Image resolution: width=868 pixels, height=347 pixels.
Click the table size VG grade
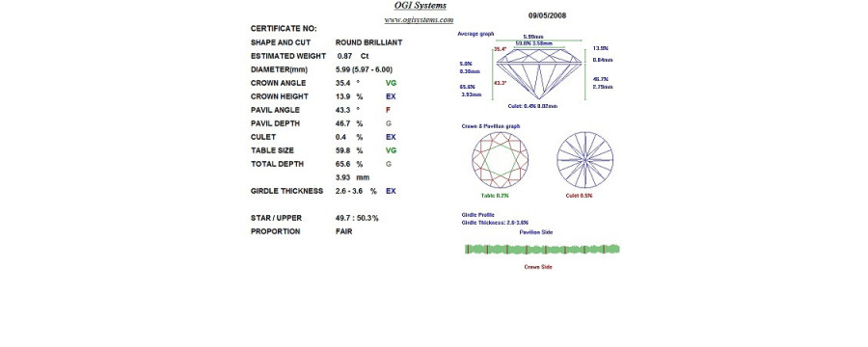pos(391,150)
